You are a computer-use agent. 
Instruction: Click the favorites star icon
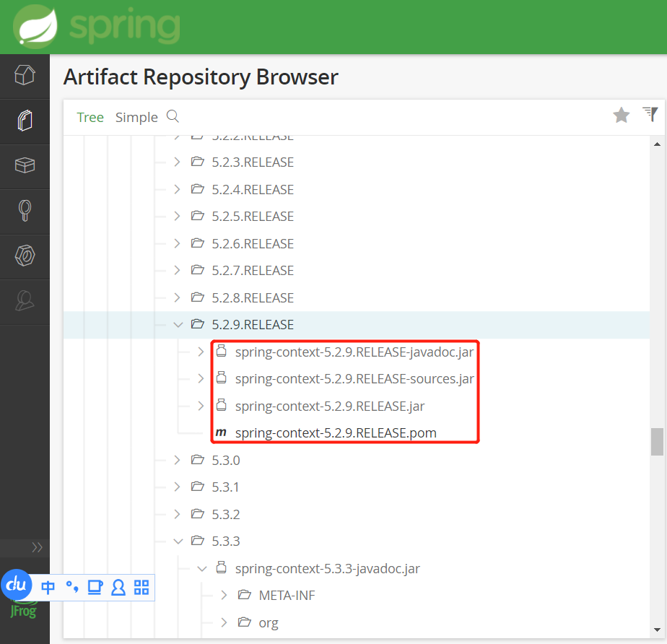pyautogui.click(x=621, y=115)
